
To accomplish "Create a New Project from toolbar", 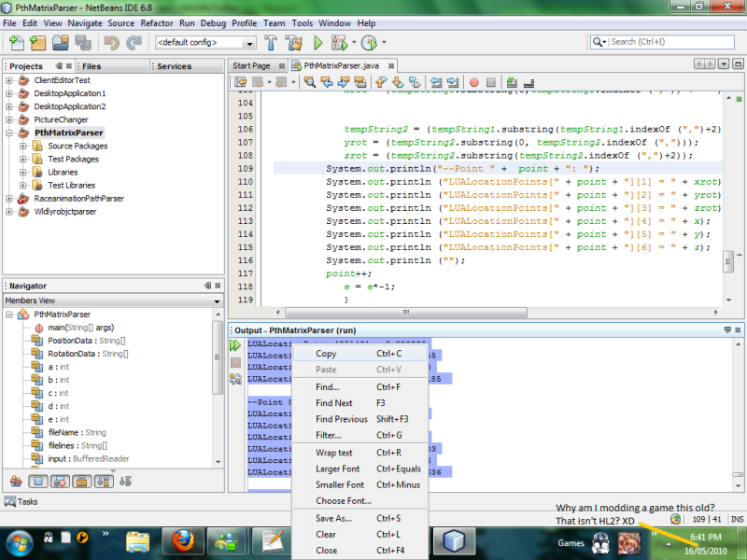I will coord(38,43).
